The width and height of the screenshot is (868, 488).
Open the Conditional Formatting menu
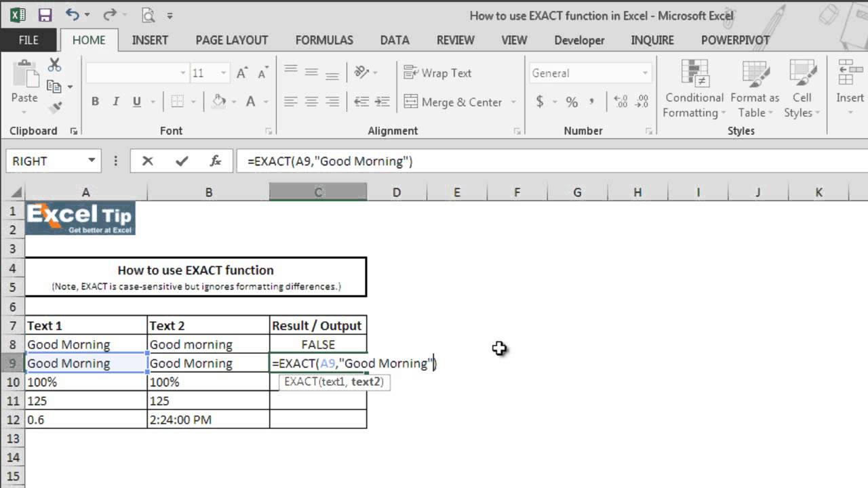[694, 90]
